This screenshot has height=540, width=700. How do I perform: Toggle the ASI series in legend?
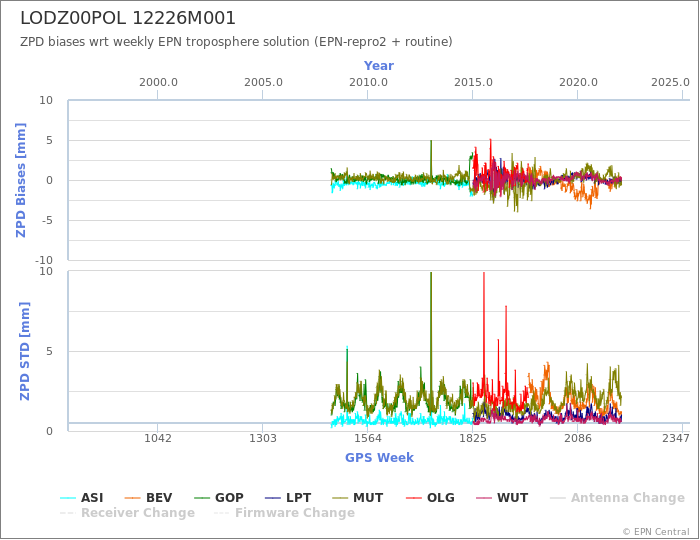(82, 498)
